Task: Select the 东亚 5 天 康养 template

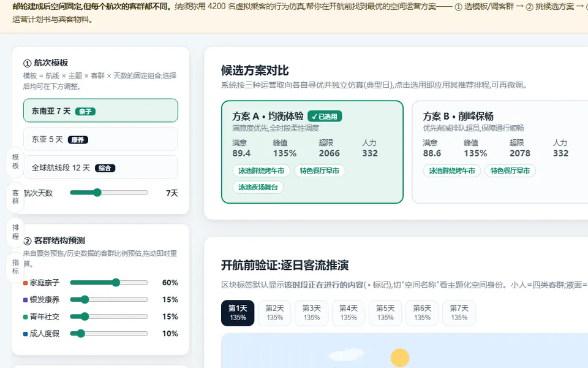Action: coord(100,139)
